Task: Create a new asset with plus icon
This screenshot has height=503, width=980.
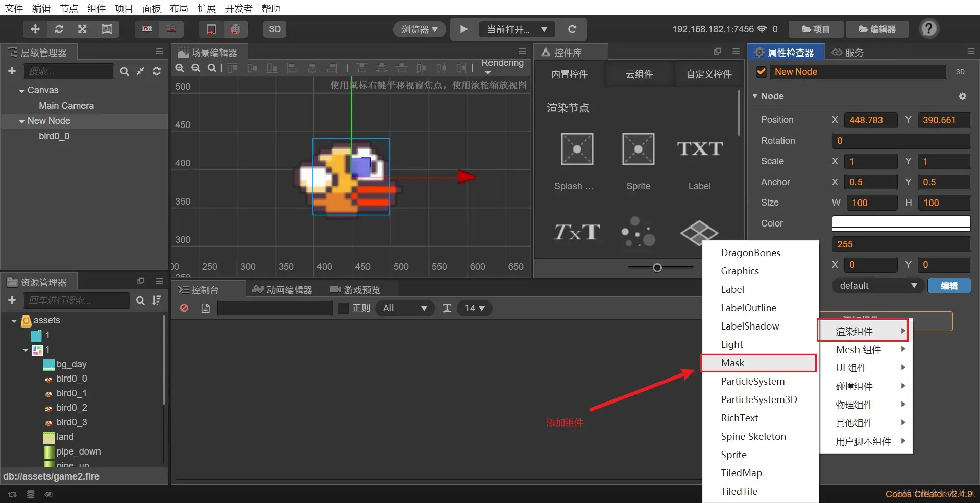Action: (x=12, y=300)
